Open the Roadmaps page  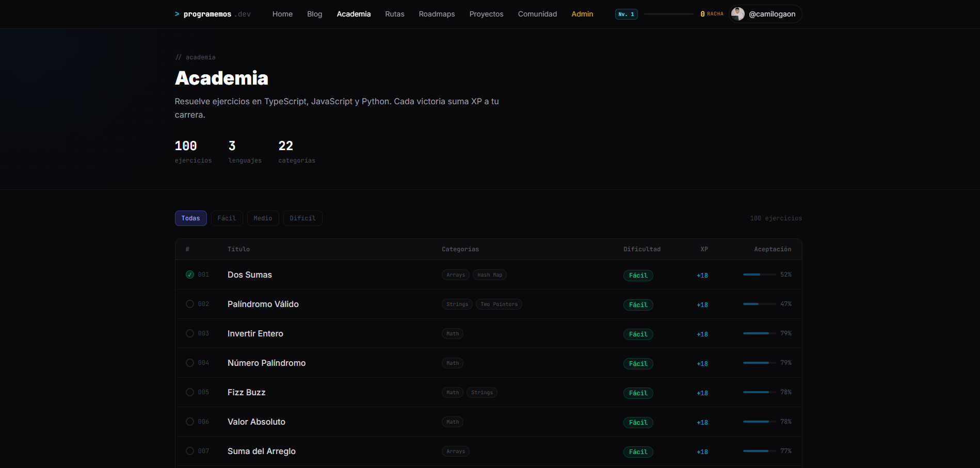coord(437,14)
